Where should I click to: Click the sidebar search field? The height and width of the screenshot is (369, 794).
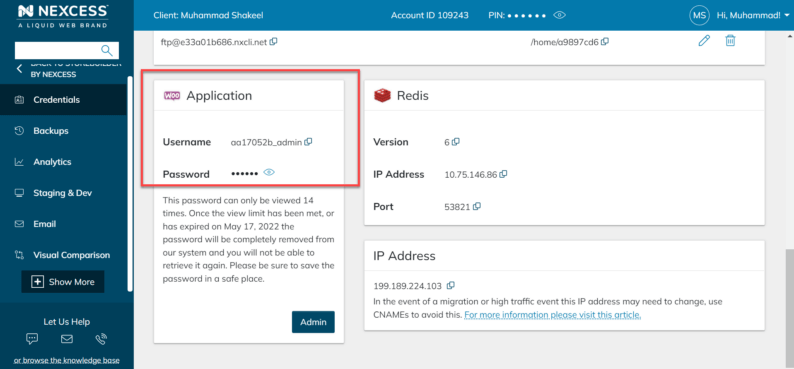67,51
